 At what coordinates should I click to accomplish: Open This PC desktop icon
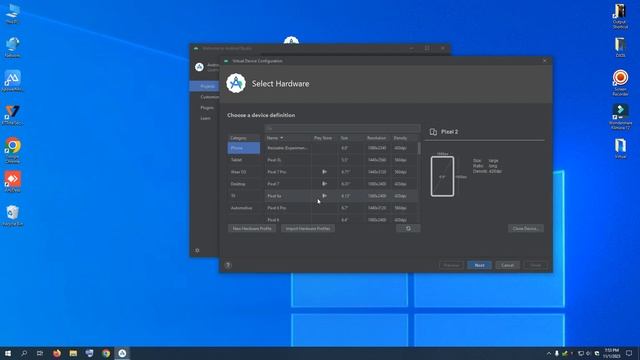point(13,13)
